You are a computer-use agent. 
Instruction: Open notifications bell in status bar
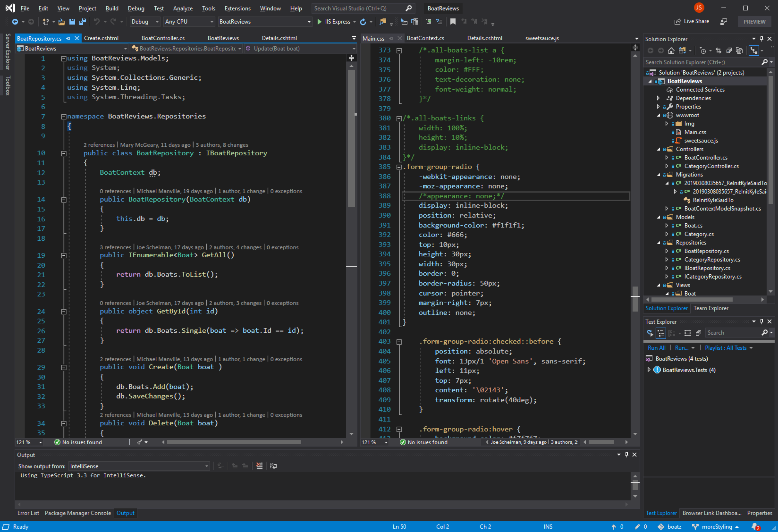[x=755, y=527]
